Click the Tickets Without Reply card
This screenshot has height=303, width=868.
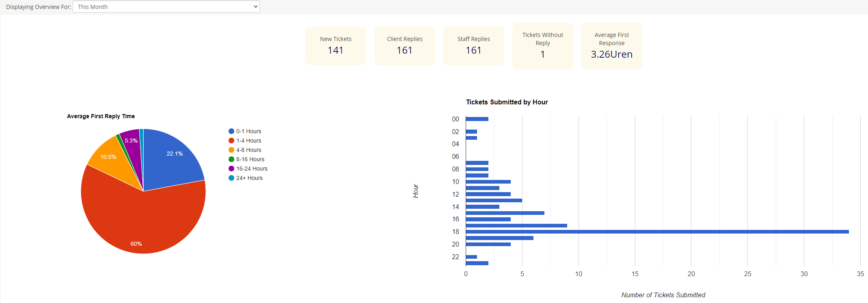click(542, 46)
